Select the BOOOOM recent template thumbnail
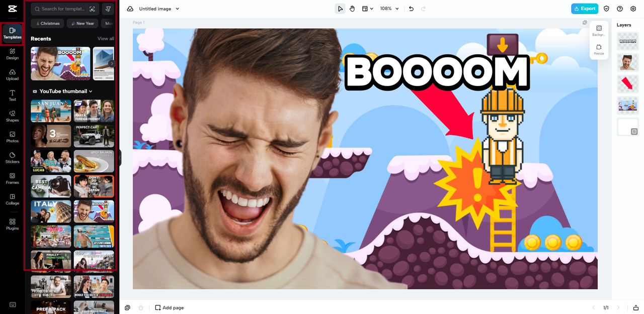Viewport: 644px width, 314px height. point(60,64)
